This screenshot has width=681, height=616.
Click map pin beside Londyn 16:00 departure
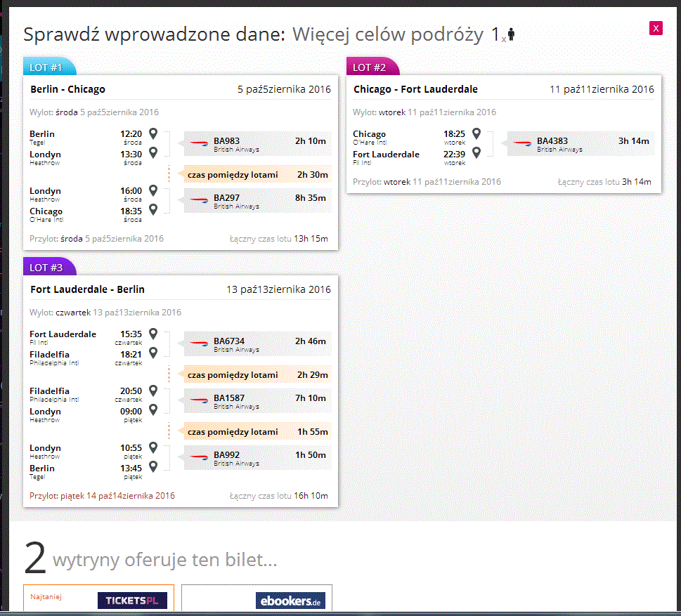click(153, 190)
